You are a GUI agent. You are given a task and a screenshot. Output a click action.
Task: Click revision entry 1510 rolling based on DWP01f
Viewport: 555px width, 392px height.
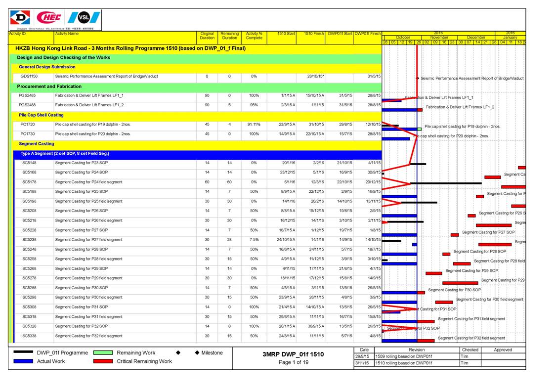coord(403,363)
